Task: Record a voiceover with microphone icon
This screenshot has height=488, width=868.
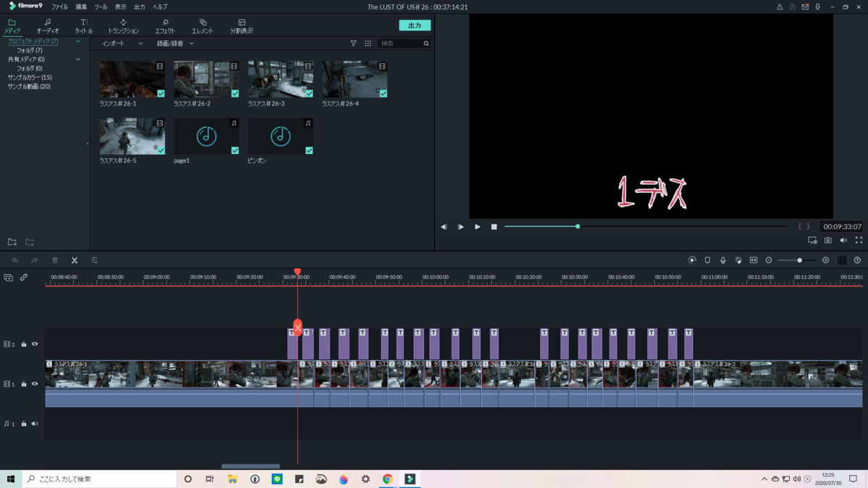Action: click(x=723, y=260)
